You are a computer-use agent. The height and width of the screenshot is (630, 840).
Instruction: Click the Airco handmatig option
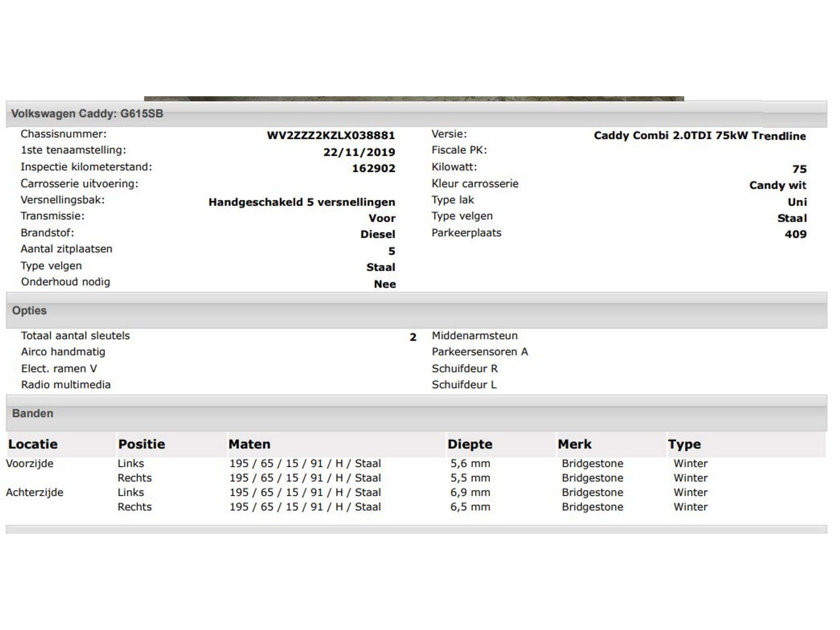tap(63, 352)
